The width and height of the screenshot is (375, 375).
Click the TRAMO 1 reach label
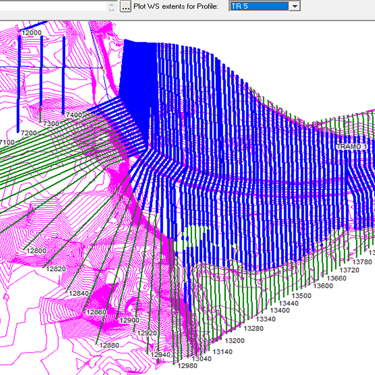click(352, 147)
